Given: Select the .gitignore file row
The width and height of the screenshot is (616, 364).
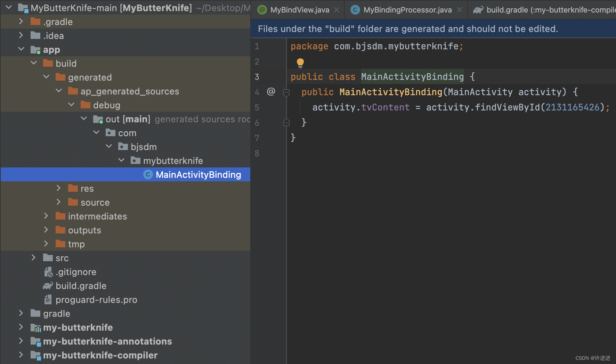Looking at the screenshot, I should coord(125,272).
